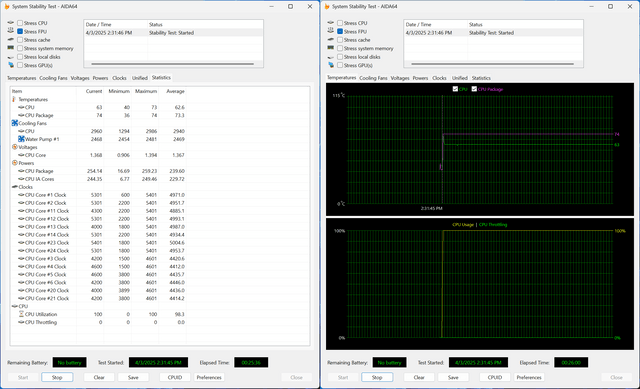The width and height of the screenshot is (640, 389).
Task: Open Voltages tab in left window
Action: (80, 78)
